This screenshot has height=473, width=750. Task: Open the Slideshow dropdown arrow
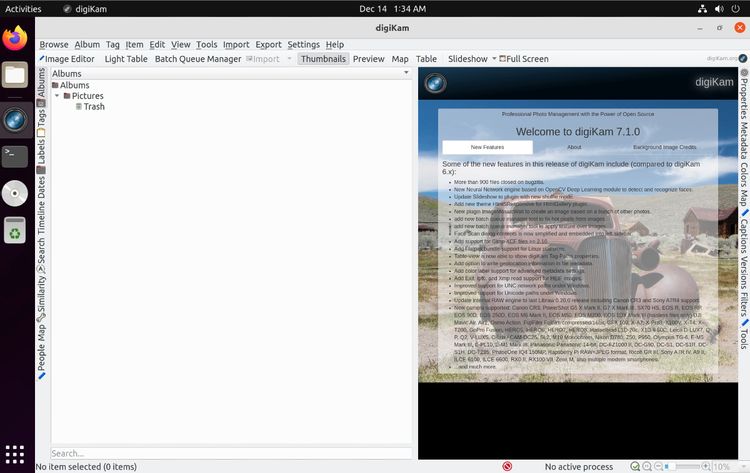click(494, 58)
